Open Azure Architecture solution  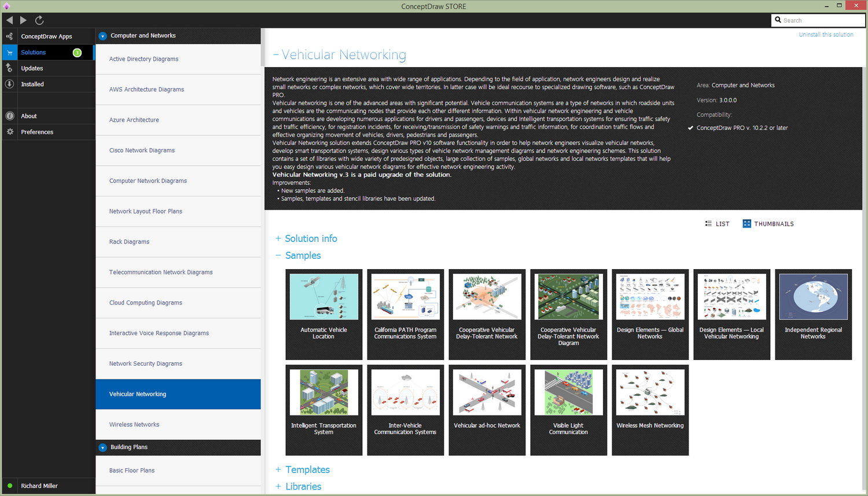point(178,120)
